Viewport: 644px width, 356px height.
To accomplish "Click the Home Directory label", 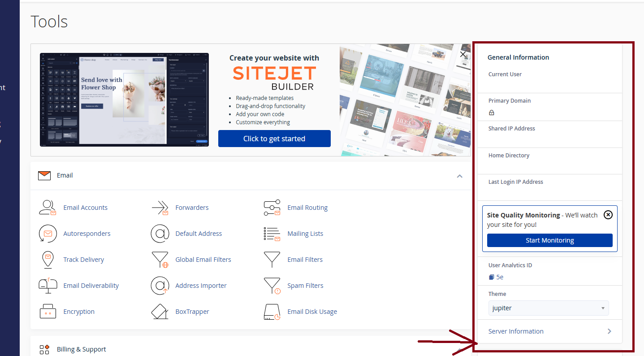I will tap(509, 156).
